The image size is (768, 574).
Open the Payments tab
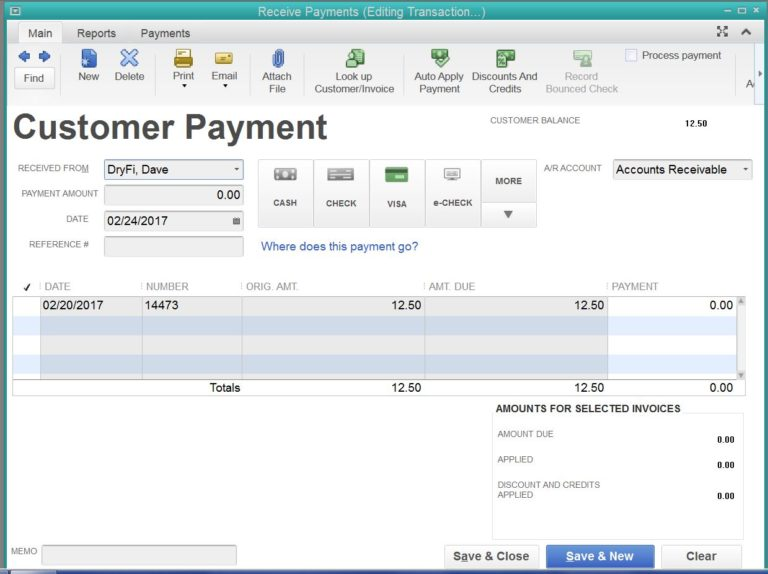tap(165, 33)
